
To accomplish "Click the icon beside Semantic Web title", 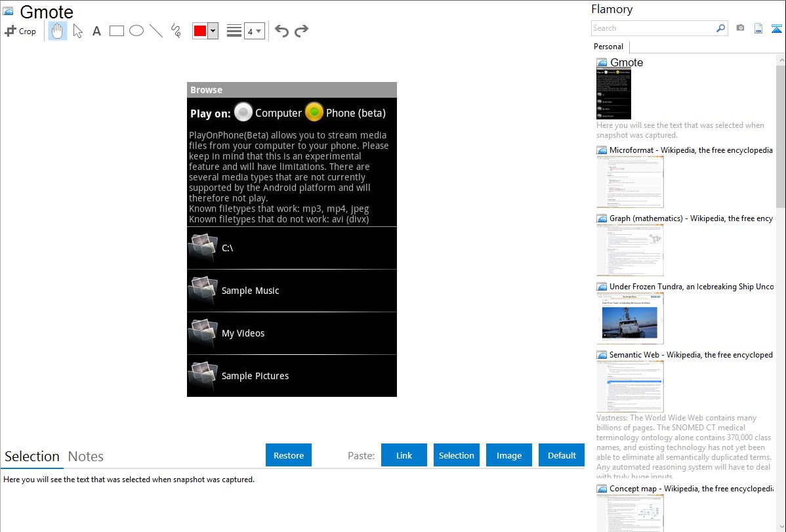I will click(x=602, y=355).
